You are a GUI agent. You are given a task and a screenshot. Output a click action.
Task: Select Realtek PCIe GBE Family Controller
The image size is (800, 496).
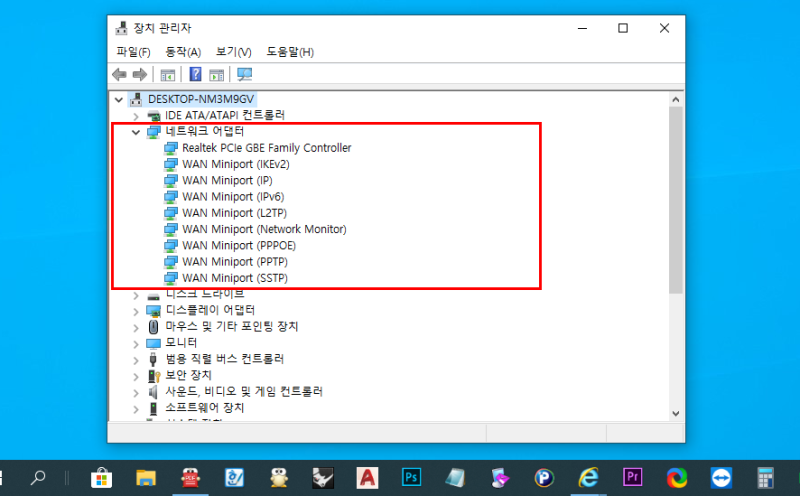[x=266, y=148]
